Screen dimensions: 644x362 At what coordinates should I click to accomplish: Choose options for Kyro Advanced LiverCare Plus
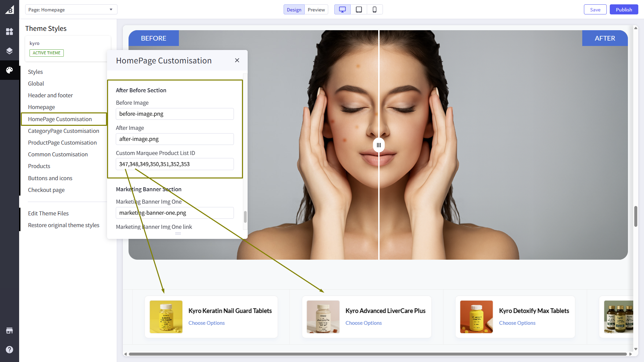pyautogui.click(x=363, y=323)
